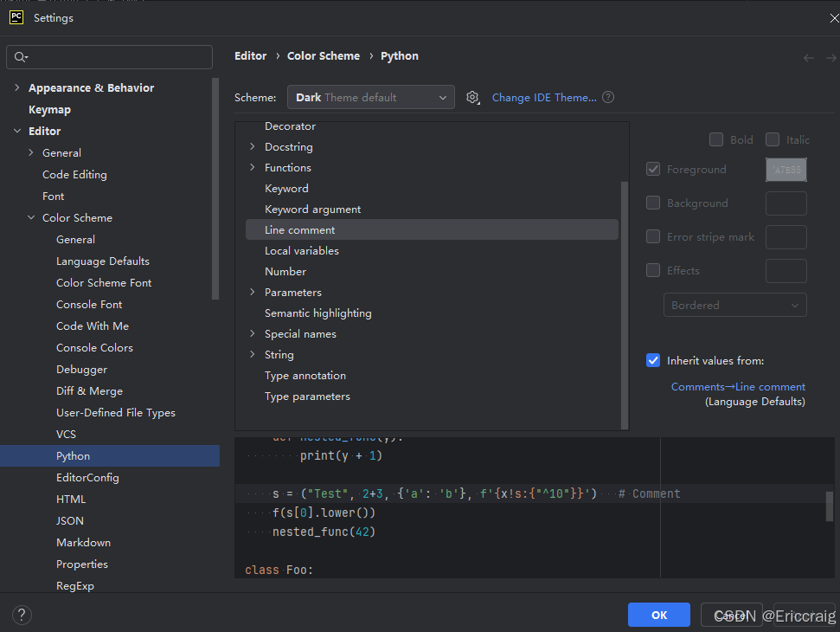Click Change IDE Theme link
840x632 pixels.
(x=544, y=98)
